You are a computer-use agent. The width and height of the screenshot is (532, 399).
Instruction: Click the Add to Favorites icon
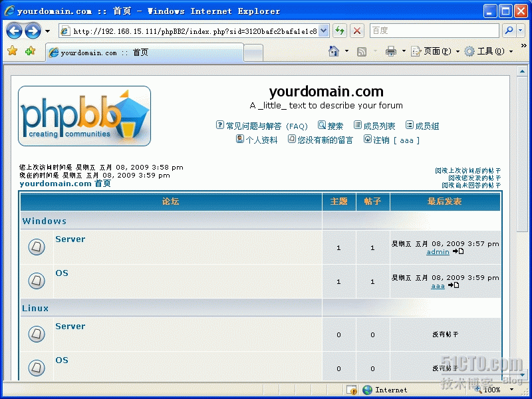pos(30,51)
